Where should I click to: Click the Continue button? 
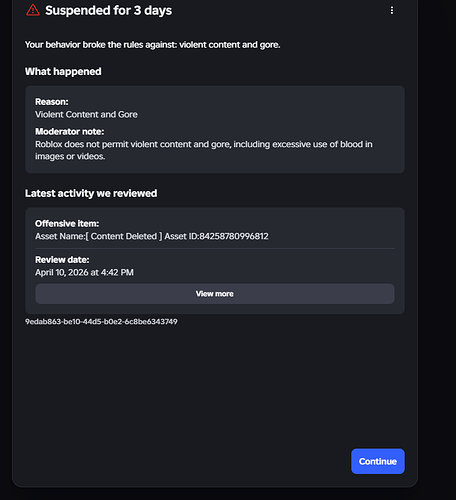click(x=378, y=461)
